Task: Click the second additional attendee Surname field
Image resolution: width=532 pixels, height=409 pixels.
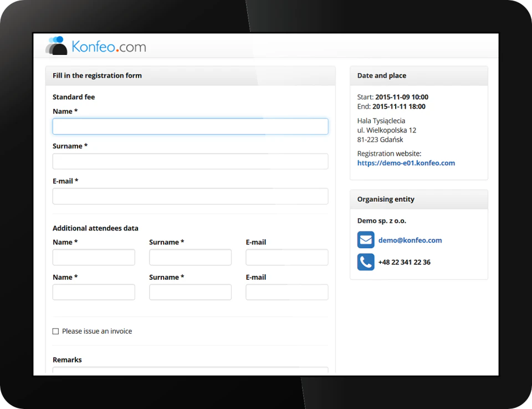Action: pyautogui.click(x=190, y=292)
